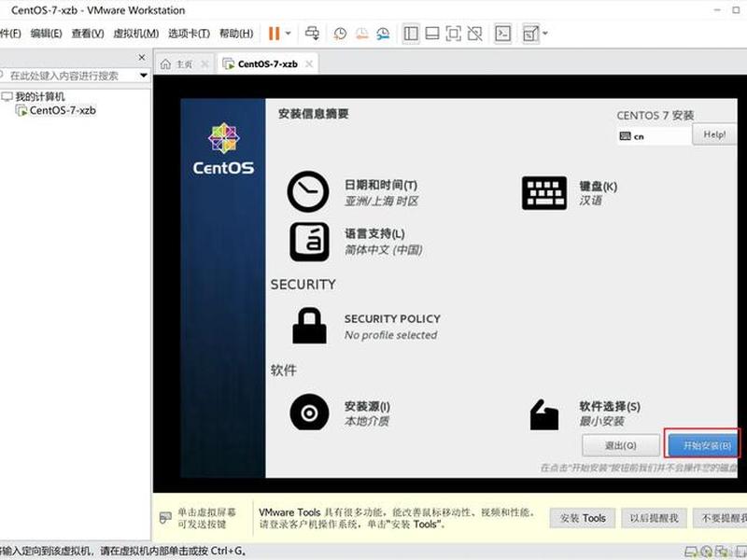Click the 软件选择(S) label

coord(610,406)
